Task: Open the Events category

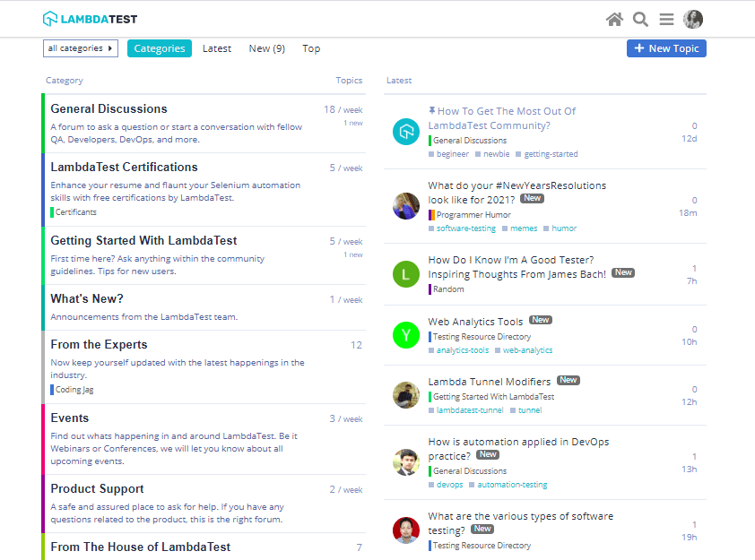Action: click(70, 418)
